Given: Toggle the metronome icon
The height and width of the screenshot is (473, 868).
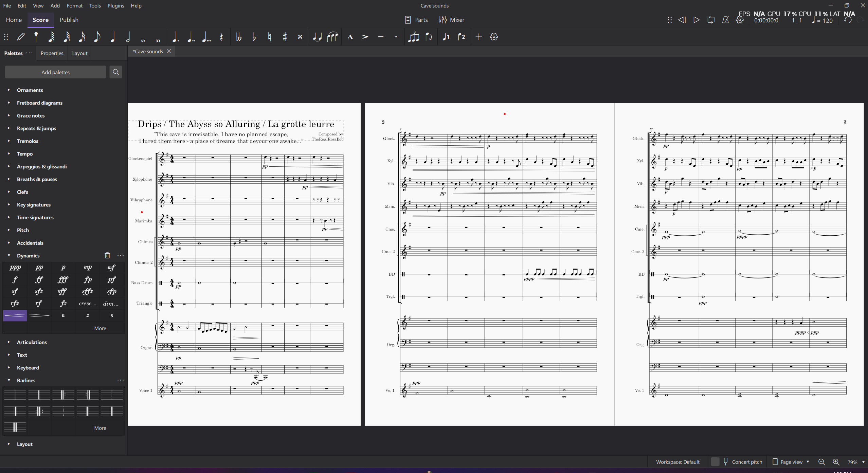Looking at the screenshot, I should point(725,20).
